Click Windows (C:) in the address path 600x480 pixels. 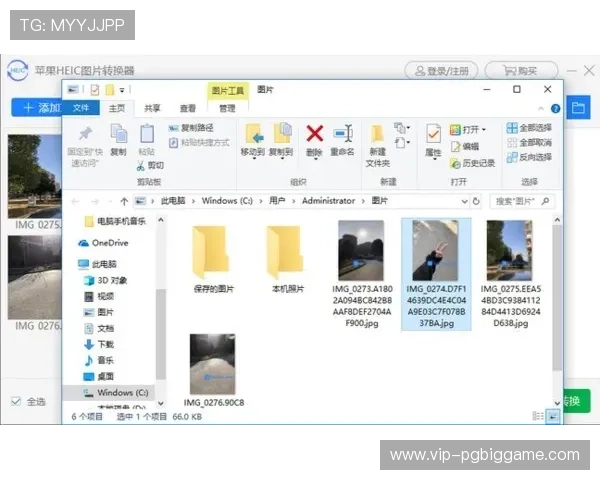coord(227,201)
